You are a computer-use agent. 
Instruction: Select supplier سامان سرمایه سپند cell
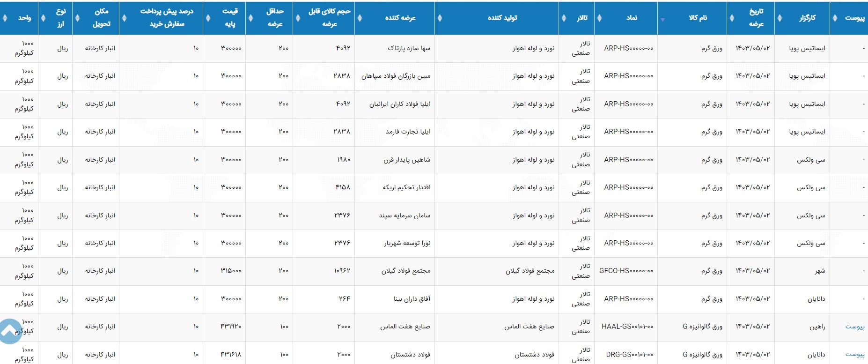coord(405,215)
